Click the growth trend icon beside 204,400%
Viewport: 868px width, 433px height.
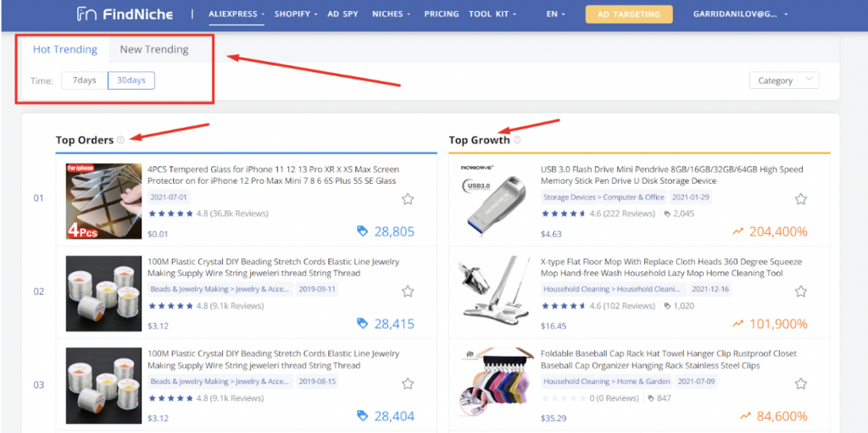(x=737, y=231)
